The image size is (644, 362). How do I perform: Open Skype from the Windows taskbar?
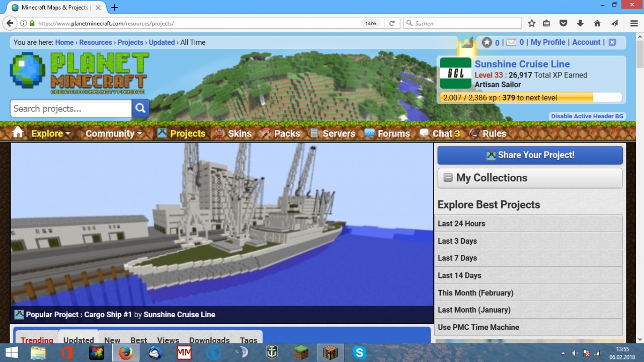359,352
